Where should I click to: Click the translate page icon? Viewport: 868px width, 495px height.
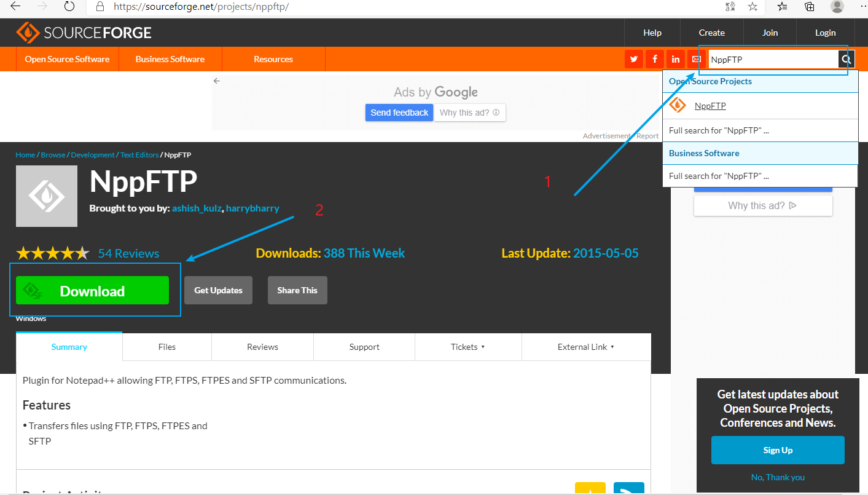[730, 7]
